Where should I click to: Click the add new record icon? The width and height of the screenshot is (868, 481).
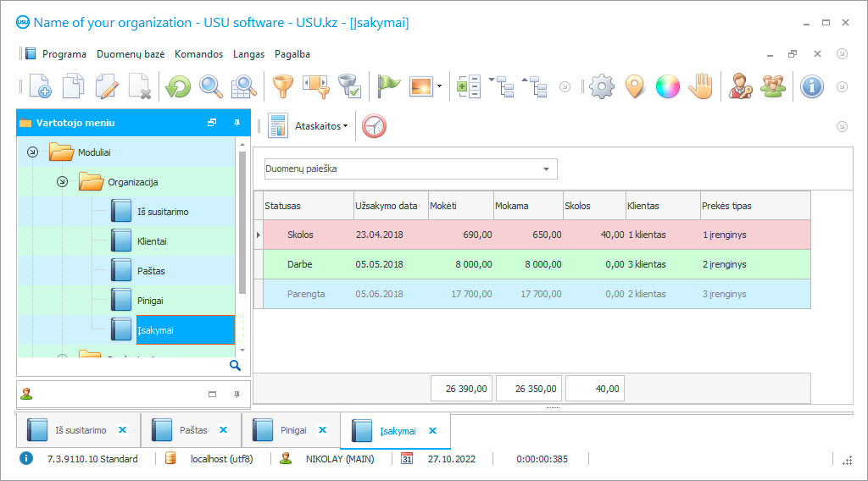click(x=40, y=86)
